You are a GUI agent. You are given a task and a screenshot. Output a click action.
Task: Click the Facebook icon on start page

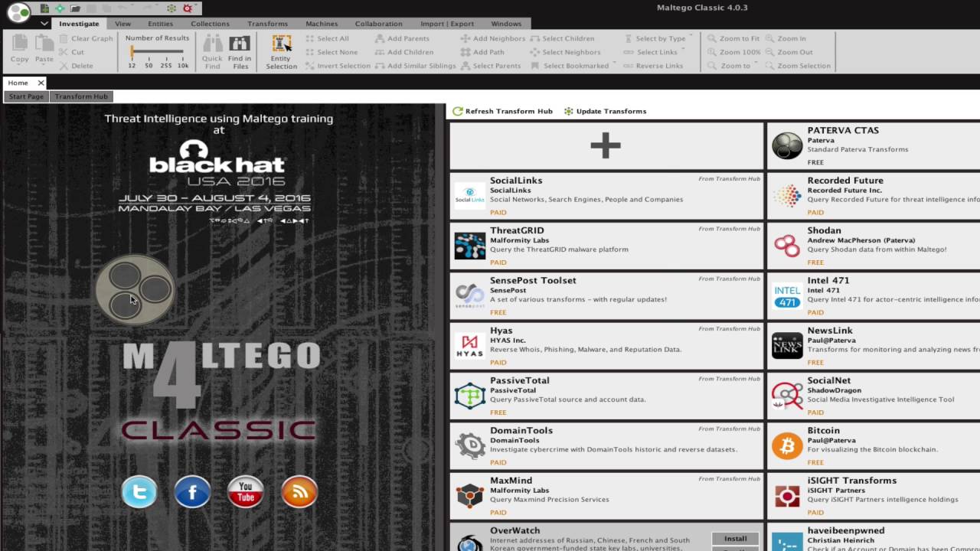click(192, 492)
